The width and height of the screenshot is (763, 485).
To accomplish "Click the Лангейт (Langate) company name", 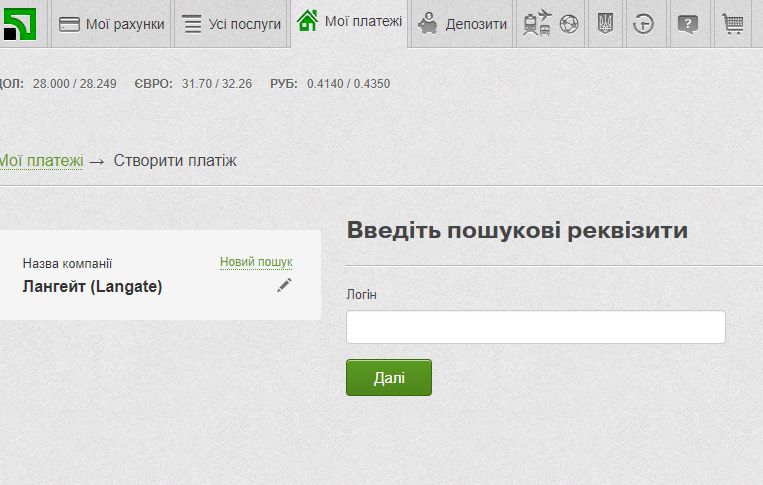I will pos(92,286).
